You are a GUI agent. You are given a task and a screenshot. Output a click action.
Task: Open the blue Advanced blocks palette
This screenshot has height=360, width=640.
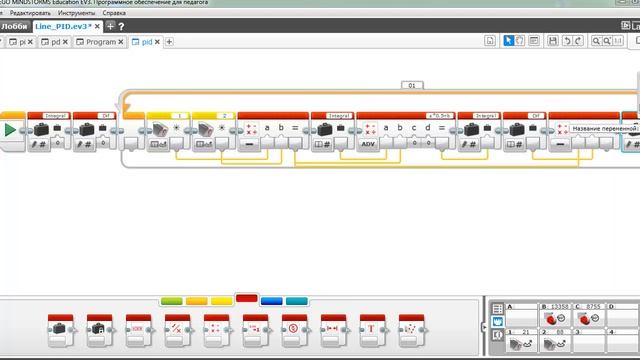coord(271,301)
